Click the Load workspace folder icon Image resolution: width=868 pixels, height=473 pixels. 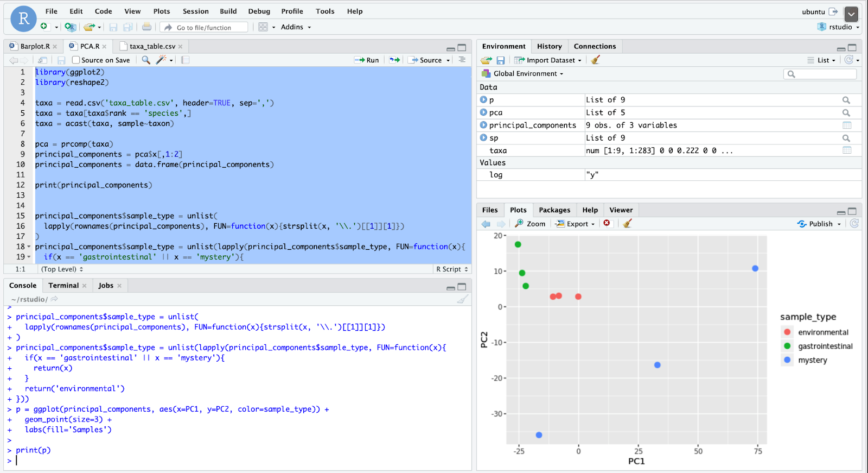486,60
